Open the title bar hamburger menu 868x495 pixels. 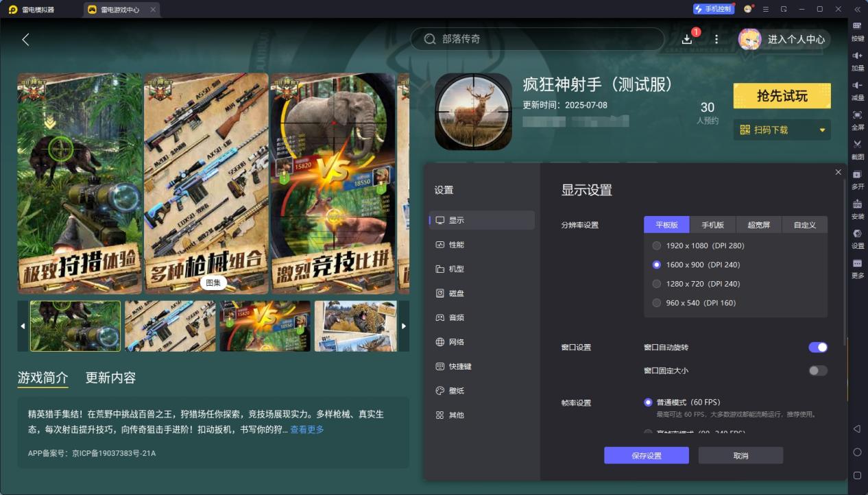click(766, 9)
